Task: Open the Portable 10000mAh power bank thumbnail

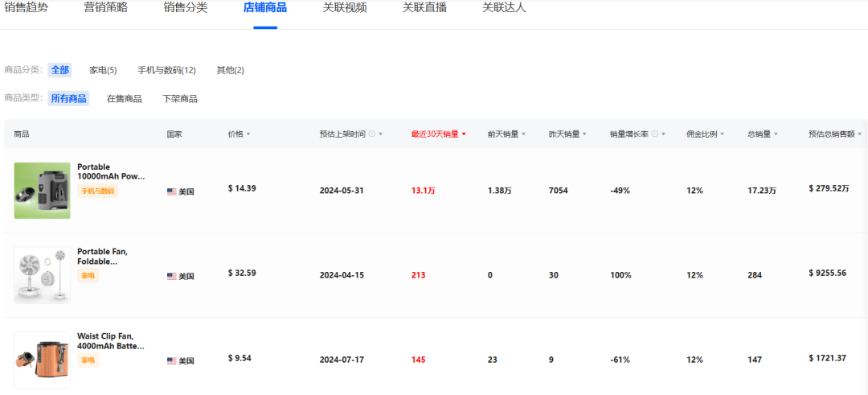Action: point(42,191)
